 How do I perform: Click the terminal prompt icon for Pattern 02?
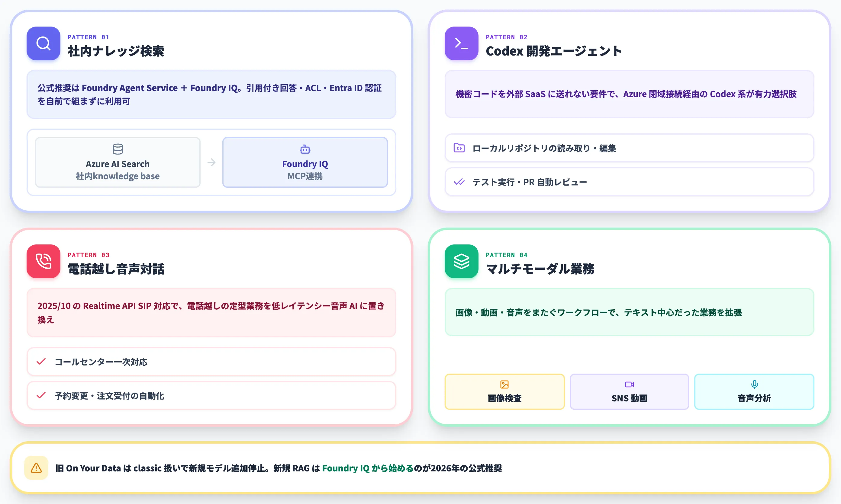461,43
